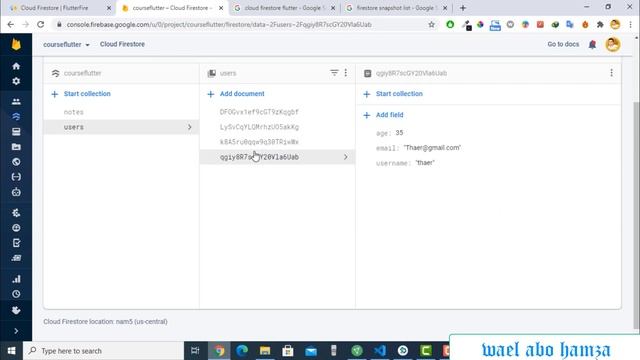
Task: Open Authentication users icon in sidebar
Action: click(x=16, y=102)
